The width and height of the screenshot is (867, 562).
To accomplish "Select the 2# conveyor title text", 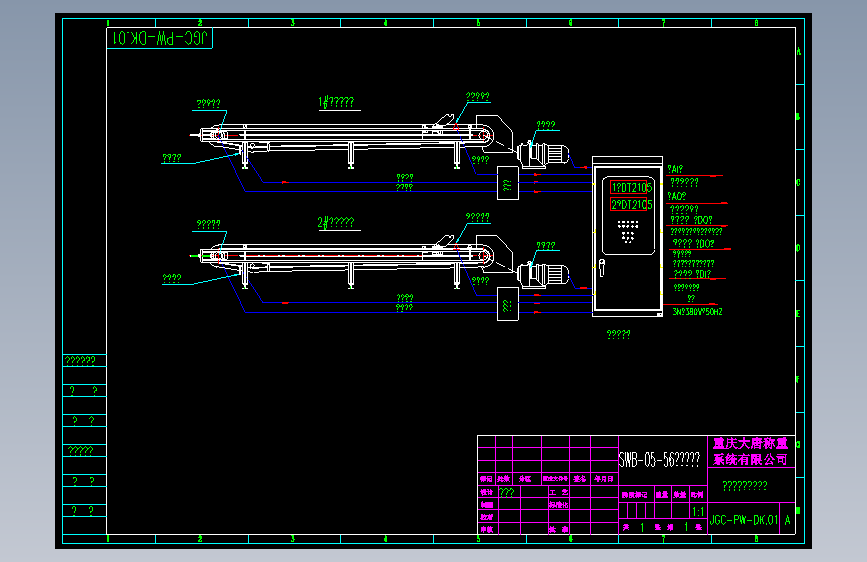I will point(336,222).
